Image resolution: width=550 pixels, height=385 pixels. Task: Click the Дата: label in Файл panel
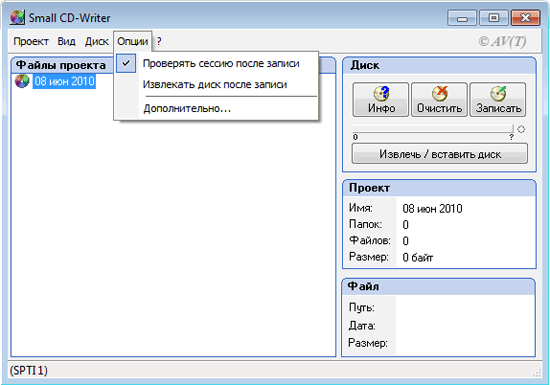pos(362,325)
